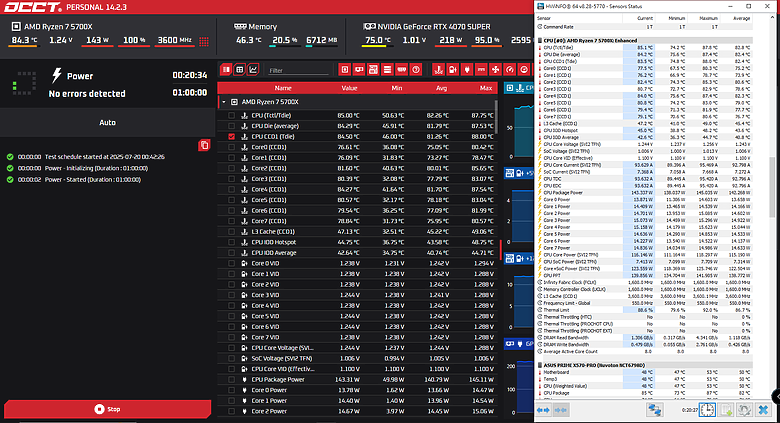This screenshot has width=780, height=423.
Task: Uncheck the CPU CCD1 (Tdie) checkbox
Action: click(x=231, y=136)
